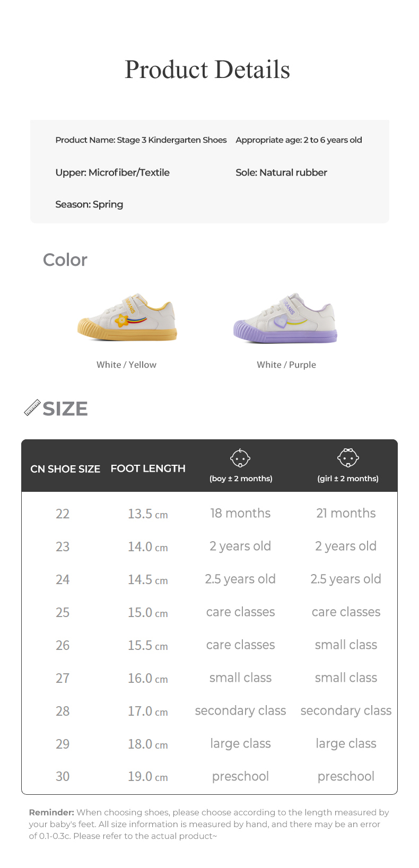The height and width of the screenshot is (868, 419).
Task: Select the White / Purple shoe image
Action: click(x=285, y=318)
